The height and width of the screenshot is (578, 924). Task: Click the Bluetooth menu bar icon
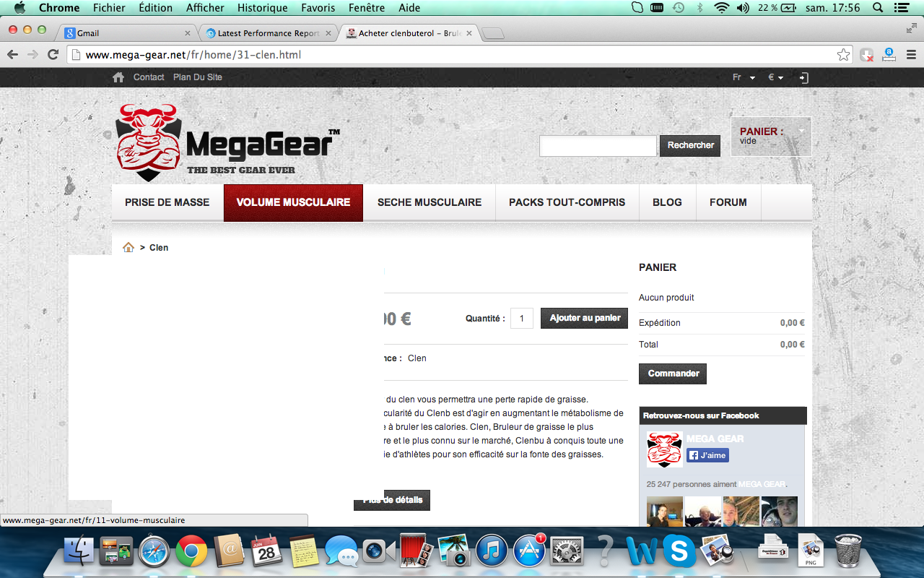(x=699, y=8)
